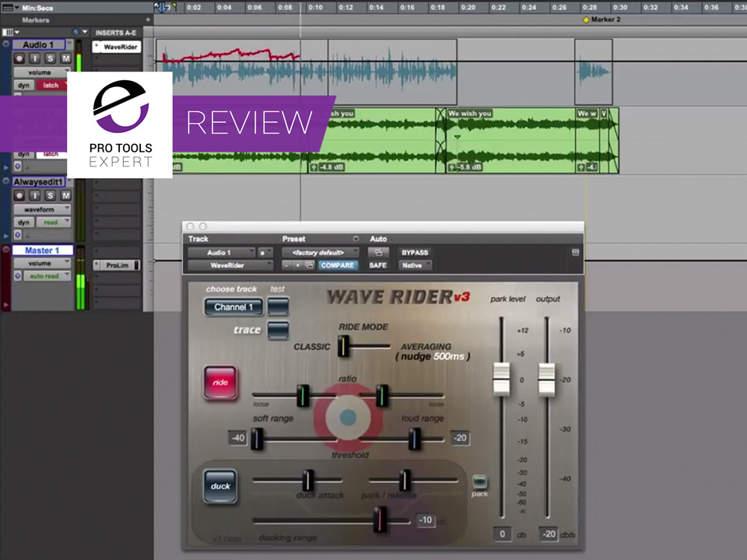This screenshot has width=747, height=560.
Task: Select the previous preset with minus button
Action: pos(286,265)
